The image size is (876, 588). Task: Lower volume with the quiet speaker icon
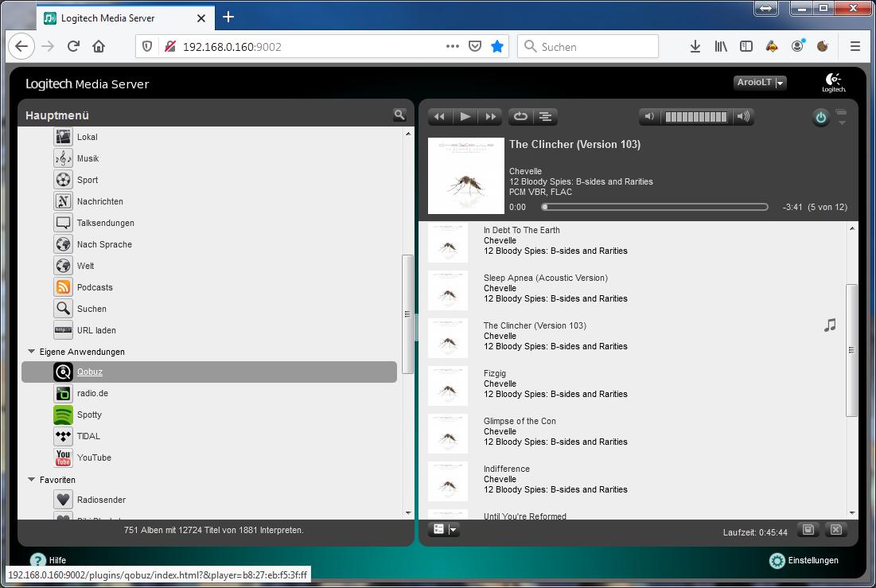649,116
